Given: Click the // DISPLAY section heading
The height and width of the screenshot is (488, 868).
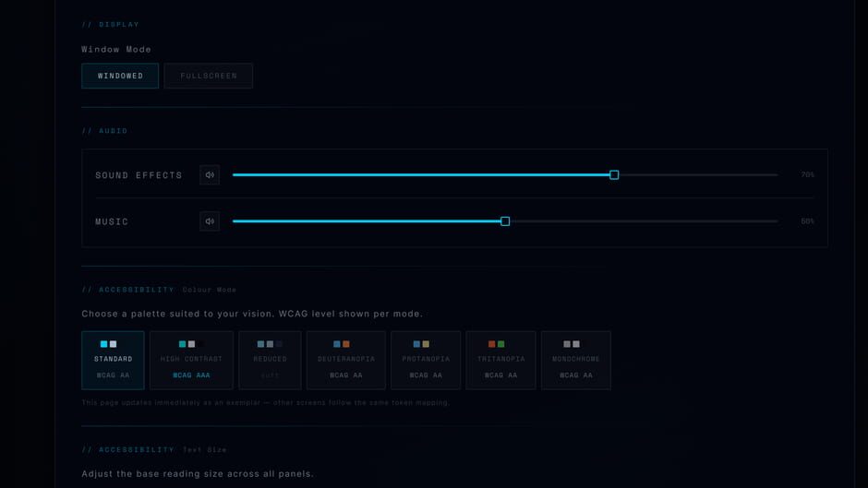Looking at the screenshot, I should pyautogui.click(x=110, y=24).
